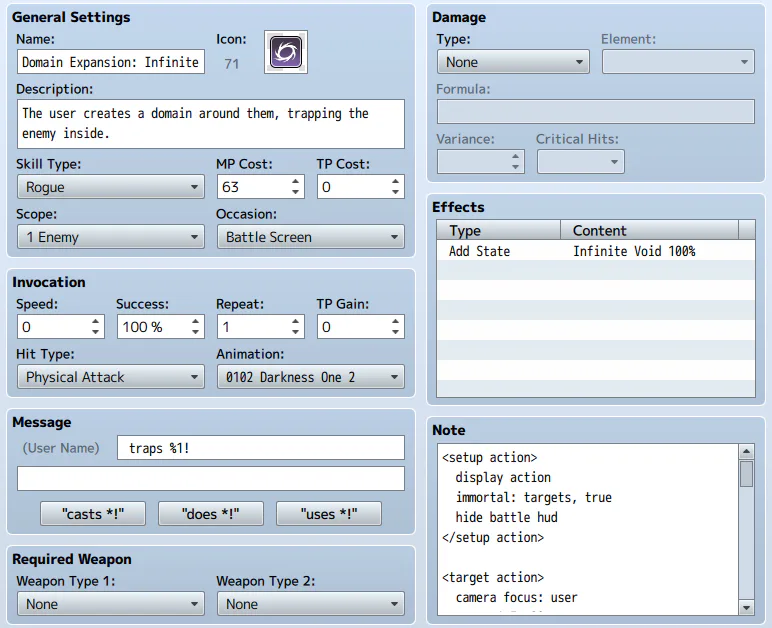This screenshot has height=628, width=772.
Task: Click the Note text "immortal: targets, true"
Action: pos(534,497)
